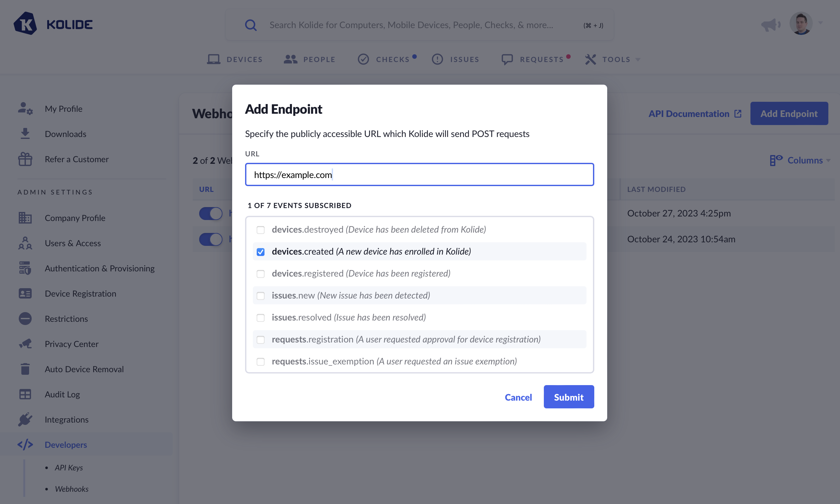Expand the Tools navigation dropdown
840x504 pixels.
pos(612,59)
